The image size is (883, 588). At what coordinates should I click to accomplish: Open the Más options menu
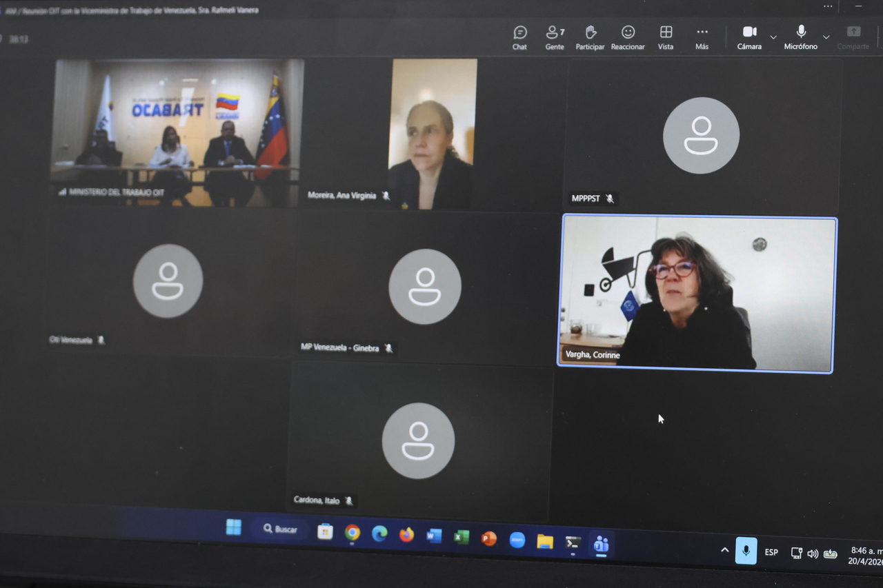point(702,37)
